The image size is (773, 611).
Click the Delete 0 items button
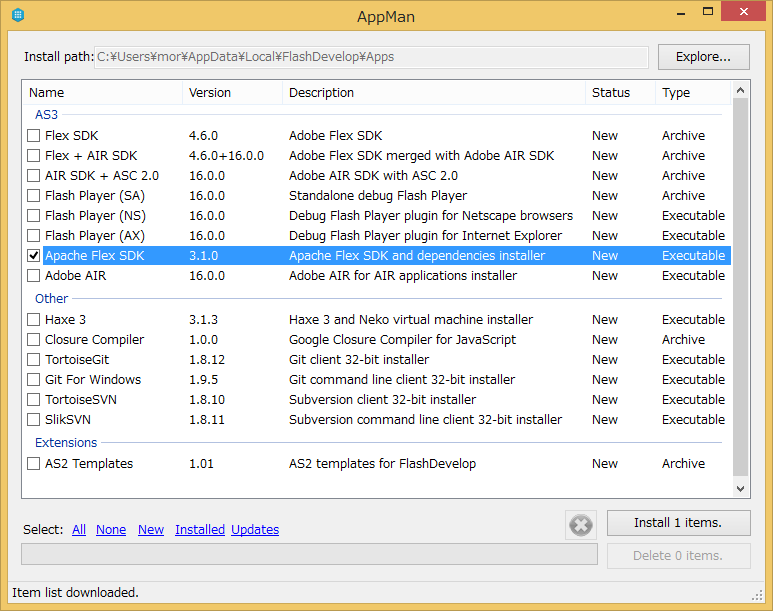pos(678,556)
